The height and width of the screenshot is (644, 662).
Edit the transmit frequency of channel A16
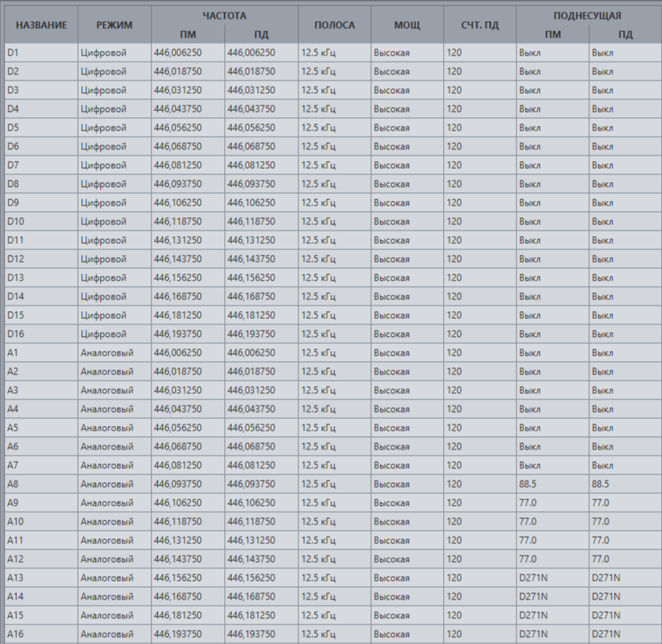click(x=261, y=634)
